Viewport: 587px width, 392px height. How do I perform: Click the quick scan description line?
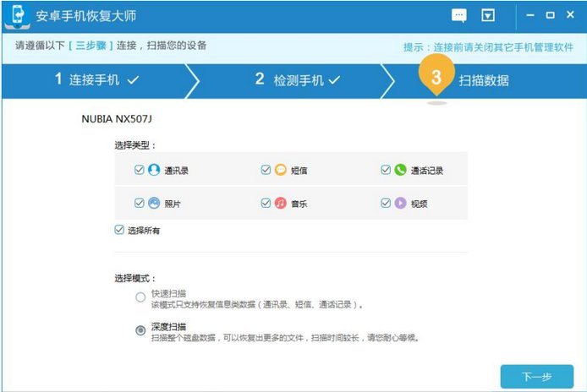pos(257,304)
